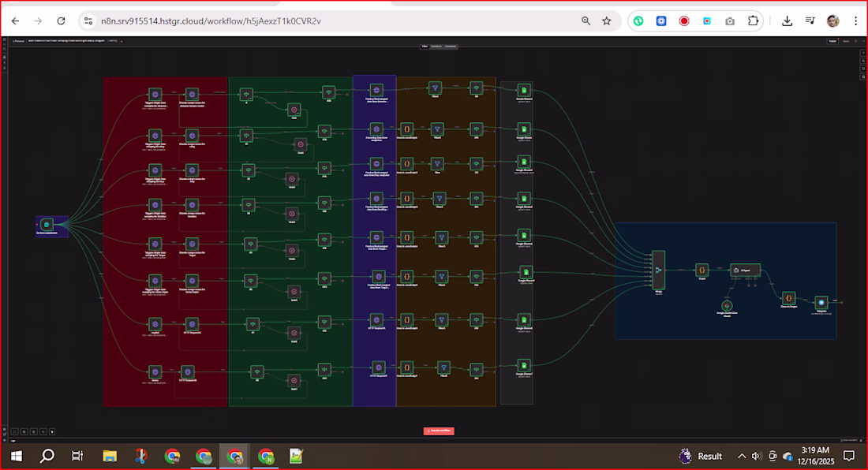Go back to the previous page
The image size is (868, 470).
[x=16, y=21]
